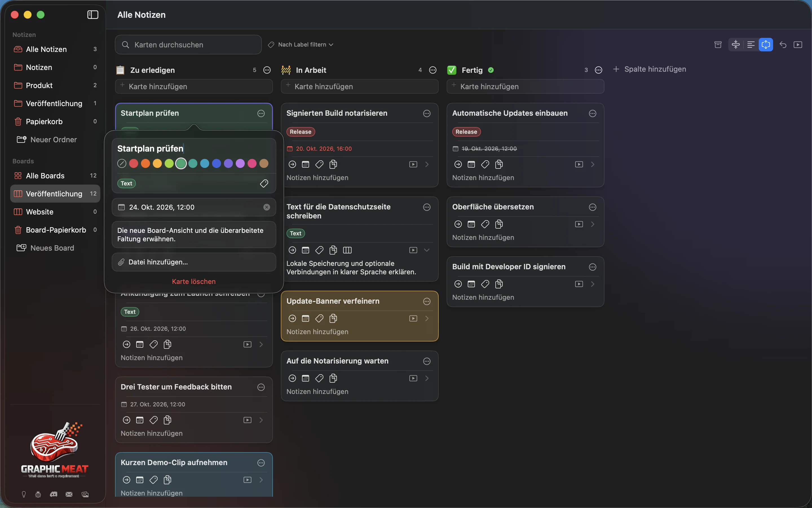Viewport: 812px width, 508px height.
Task: Click label tag icon on Update-Banner verfeinern card
Action: [319, 318]
